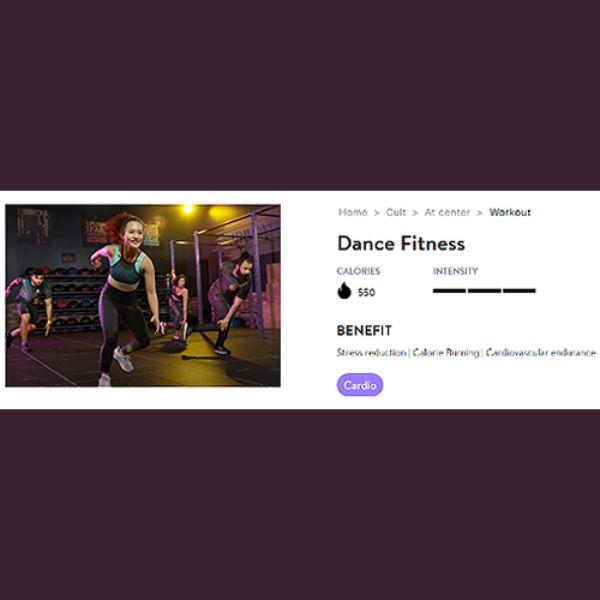Select the first intensity bar segment
The width and height of the screenshot is (600, 600).
(449, 291)
